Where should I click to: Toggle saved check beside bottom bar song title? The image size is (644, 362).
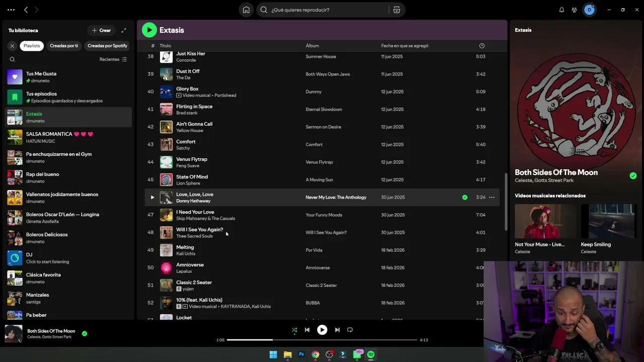[85, 333]
